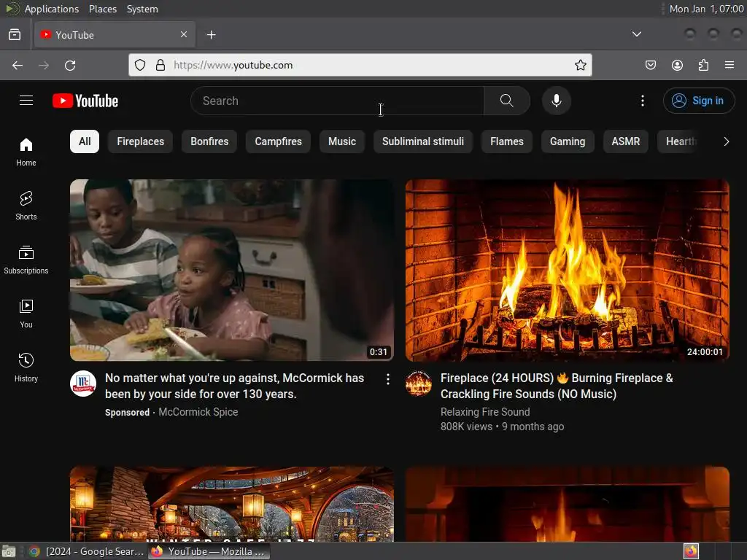Click the Relaxing Fire Sound channel avatar
This screenshot has height=560, width=747.
pos(418,384)
